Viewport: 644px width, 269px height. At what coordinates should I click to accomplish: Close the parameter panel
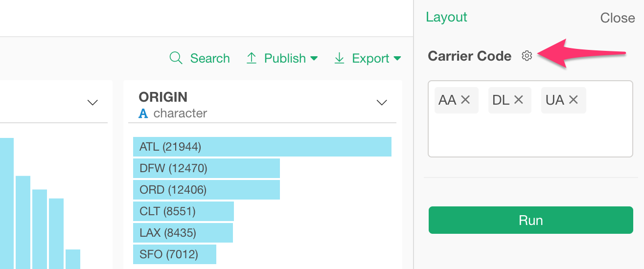617,18
